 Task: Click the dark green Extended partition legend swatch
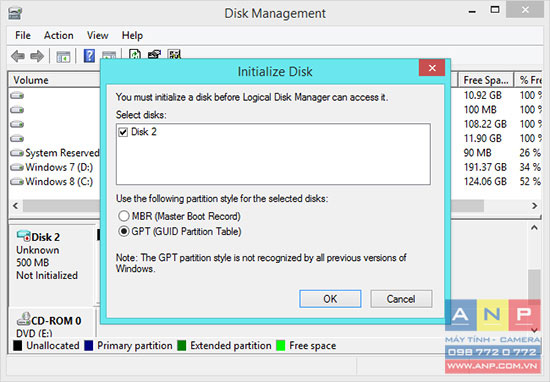point(182,346)
